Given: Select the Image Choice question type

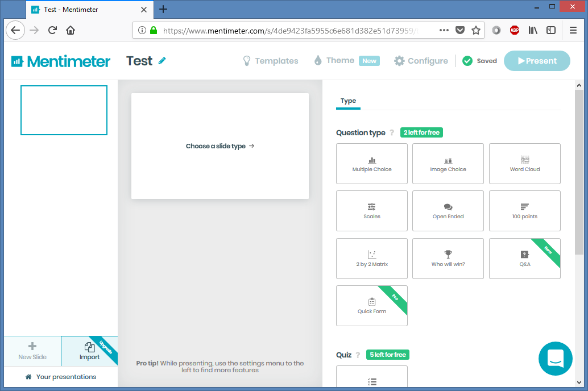Looking at the screenshot, I should [x=448, y=164].
